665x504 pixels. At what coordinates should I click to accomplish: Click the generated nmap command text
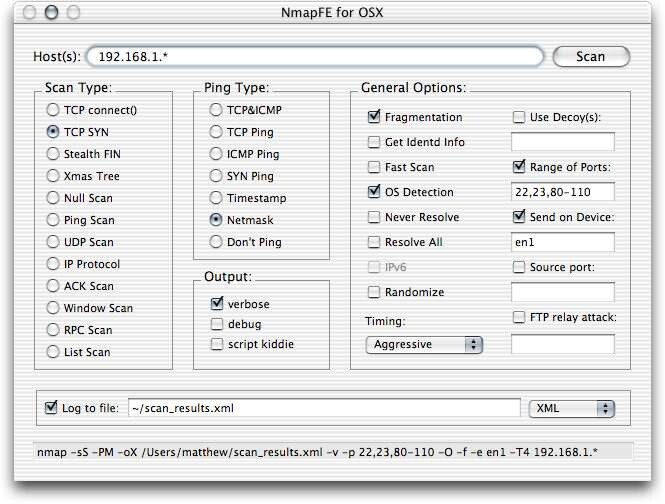[317, 452]
